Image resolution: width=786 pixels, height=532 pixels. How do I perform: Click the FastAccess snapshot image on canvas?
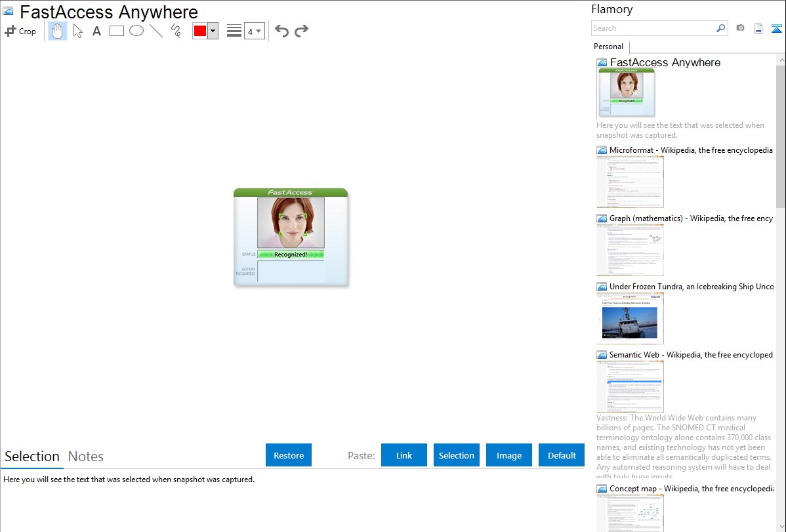(x=291, y=237)
